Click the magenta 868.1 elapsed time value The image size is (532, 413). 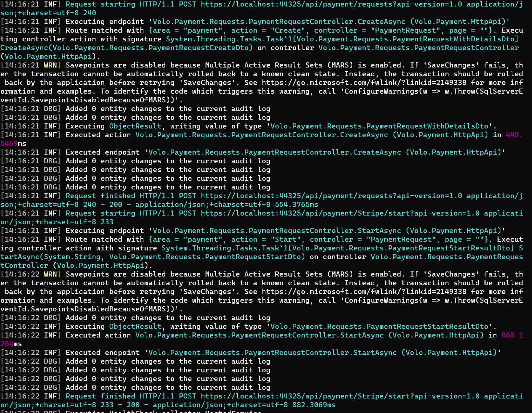pos(512,335)
